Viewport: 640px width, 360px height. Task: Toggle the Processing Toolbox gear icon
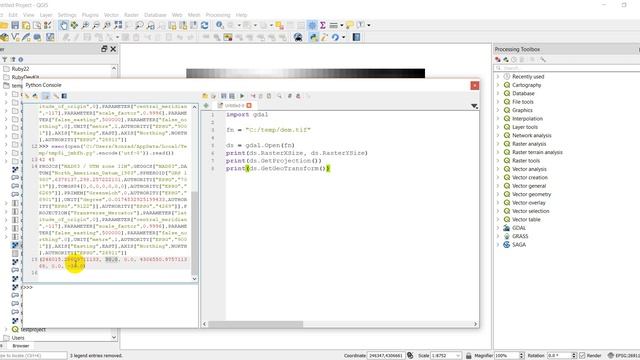(x=312, y=25)
